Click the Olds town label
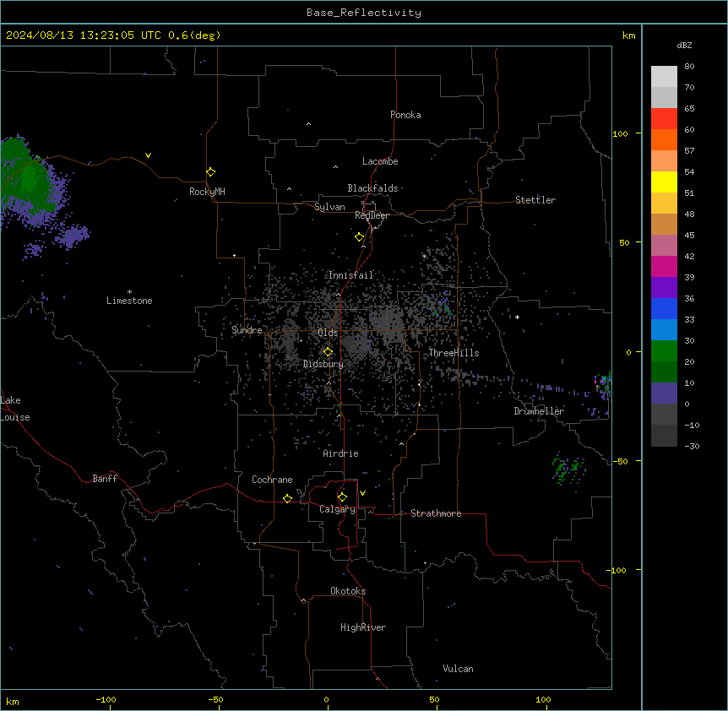 click(328, 333)
